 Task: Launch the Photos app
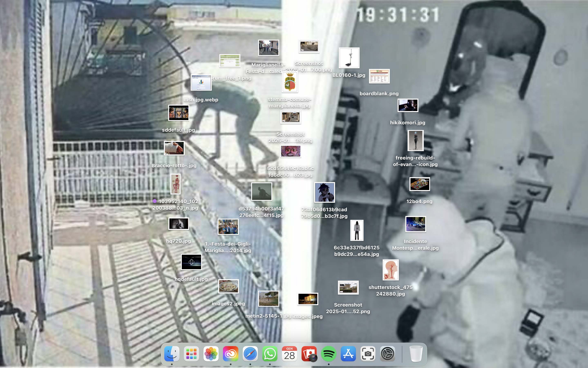coord(211,354)
